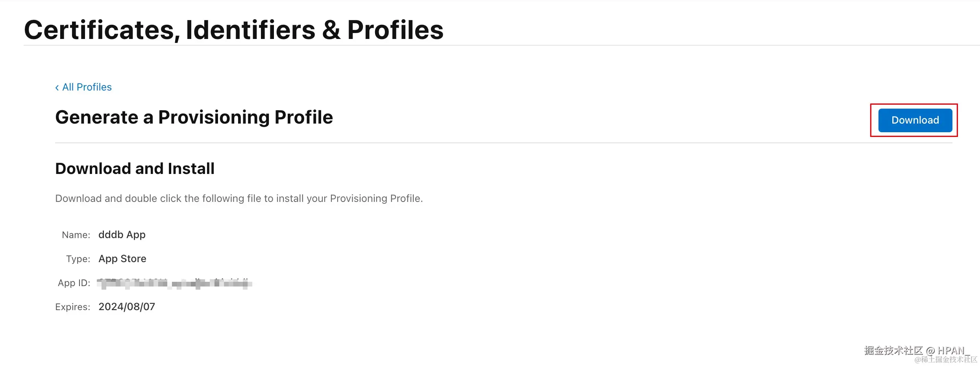
Task: Select the App Store type value
Action: coord(122,259)
